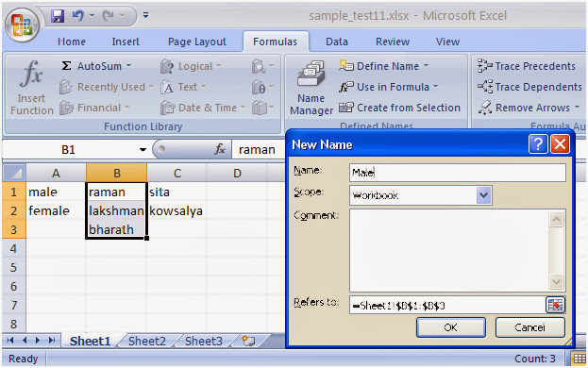The width and height of the screenshot is (588, 368).
Task: Save the workbook with floppy icon
Action: (x=58, y=16)
